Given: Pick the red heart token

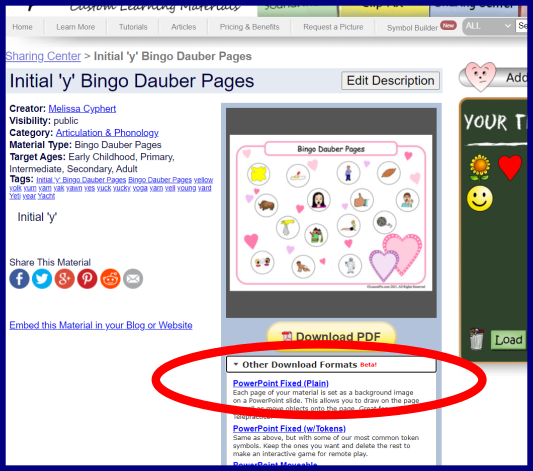Looking at the screenshot, I should point(510,167).
